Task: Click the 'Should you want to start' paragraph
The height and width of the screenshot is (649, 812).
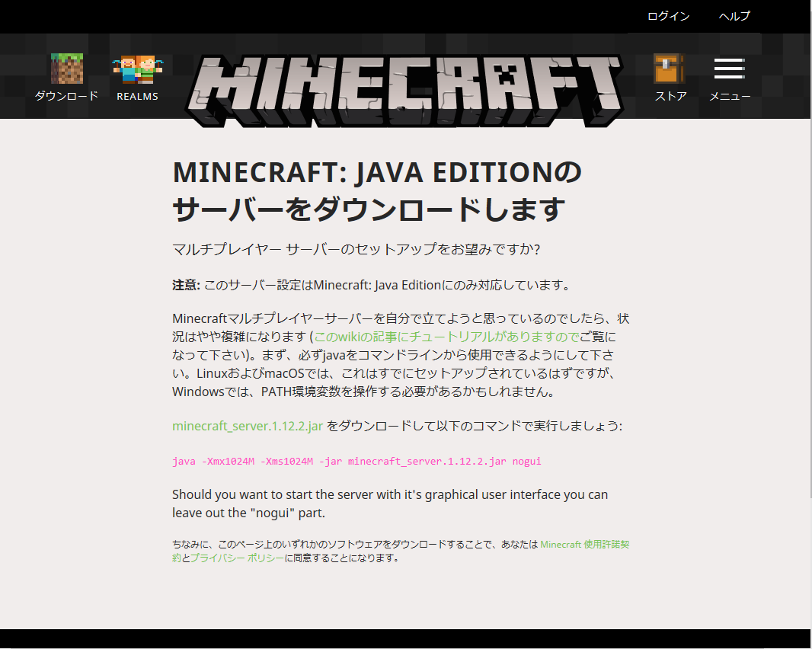Action: click(390, 504)
